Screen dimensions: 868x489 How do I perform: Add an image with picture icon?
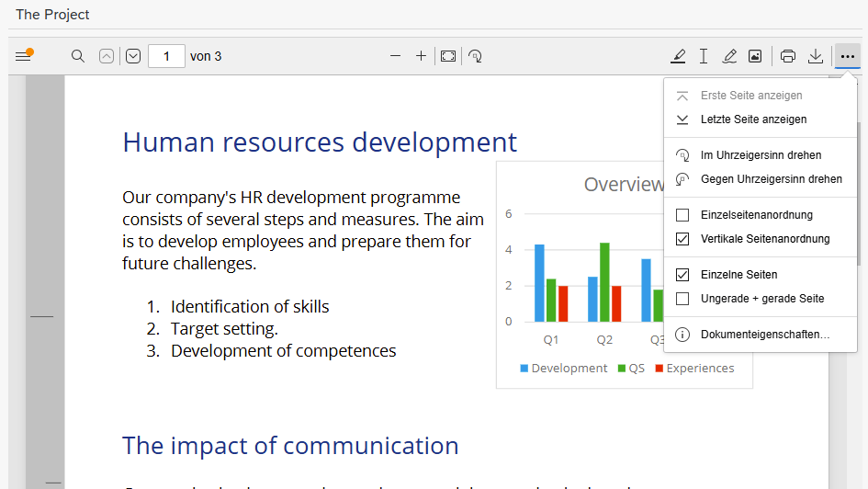click(x=755, y=56)
